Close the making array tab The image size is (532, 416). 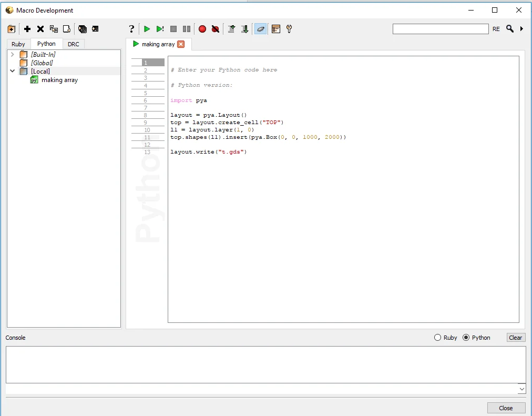pos(181,44)
